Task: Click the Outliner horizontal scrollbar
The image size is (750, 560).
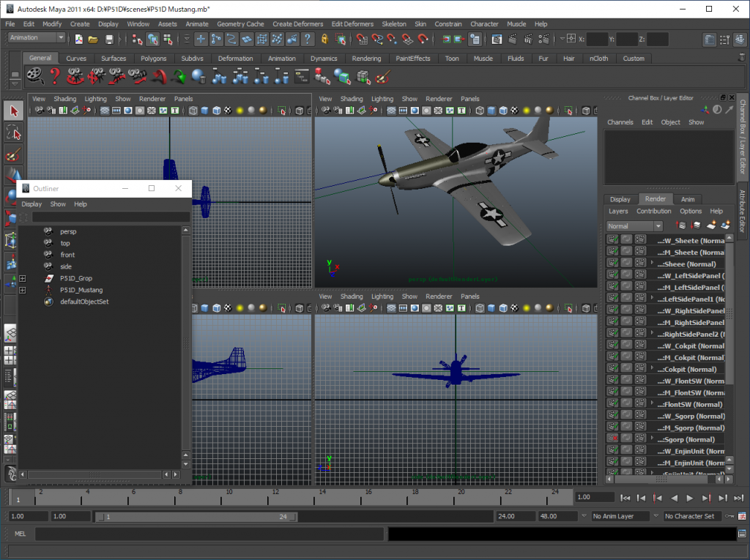Action: (x=94, y=474)
